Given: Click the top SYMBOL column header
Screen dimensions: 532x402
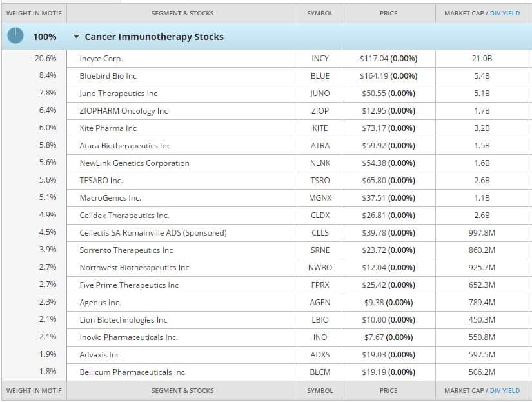Looking at the screenshot, I should (x=320, y=14).
